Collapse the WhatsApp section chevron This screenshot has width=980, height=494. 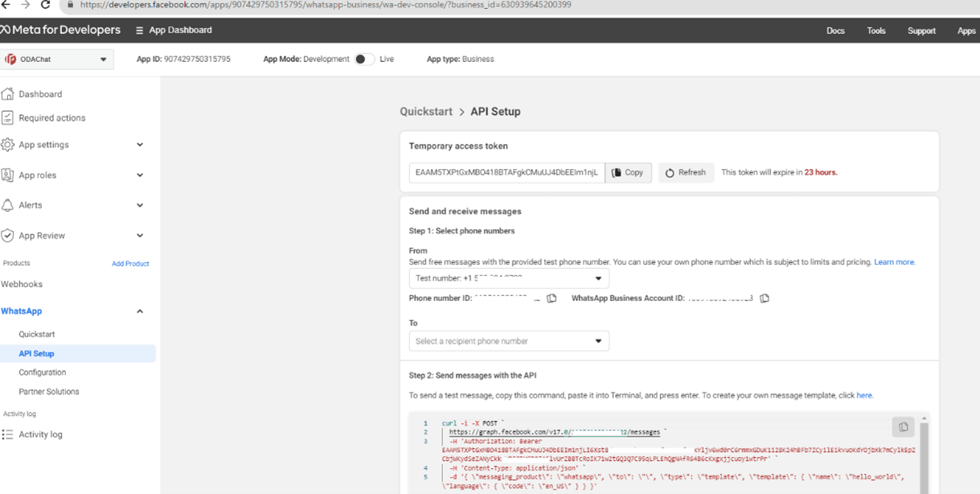[x=140, y=311]
